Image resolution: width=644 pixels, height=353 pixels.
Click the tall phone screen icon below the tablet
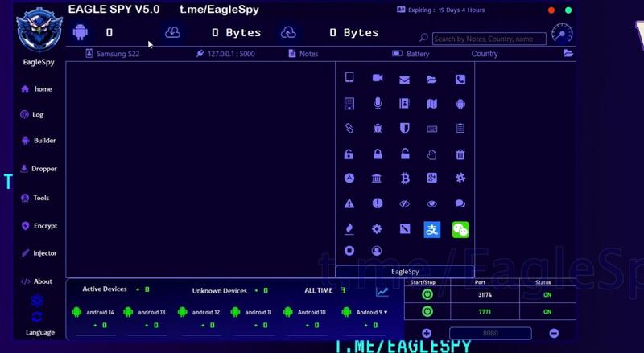point(349,104)
